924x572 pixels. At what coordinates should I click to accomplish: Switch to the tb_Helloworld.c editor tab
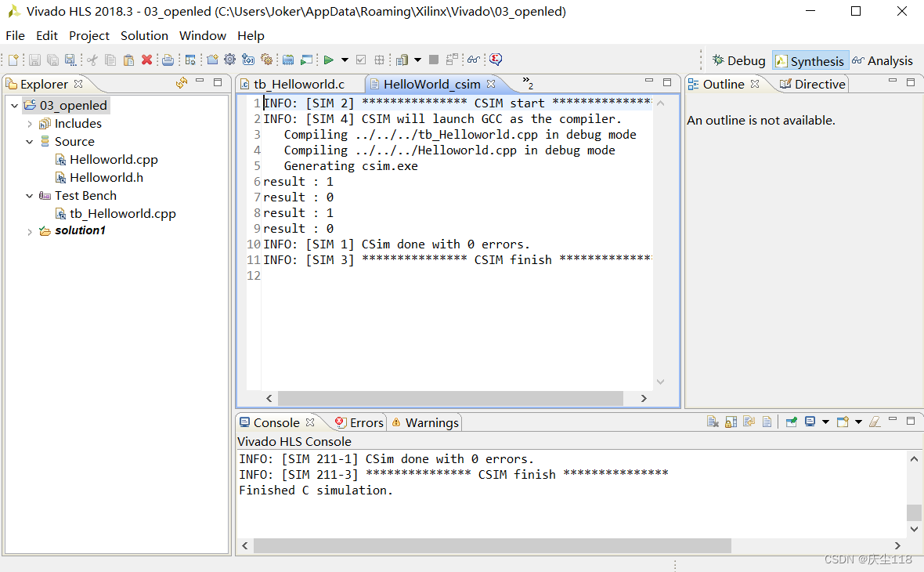pos(299,85)
